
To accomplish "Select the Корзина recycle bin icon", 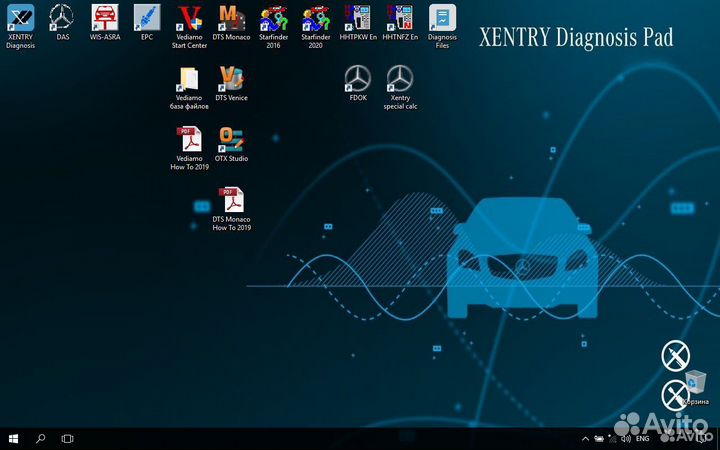I will point(696,388).
